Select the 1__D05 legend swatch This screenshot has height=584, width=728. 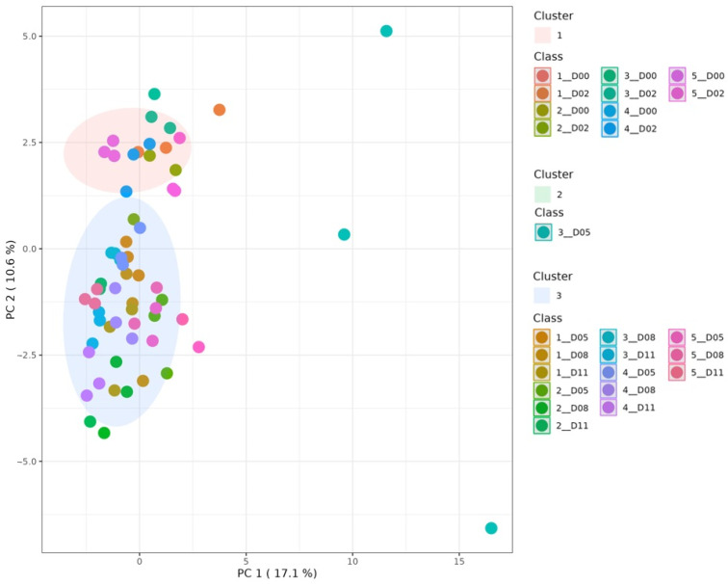(541, 337)
